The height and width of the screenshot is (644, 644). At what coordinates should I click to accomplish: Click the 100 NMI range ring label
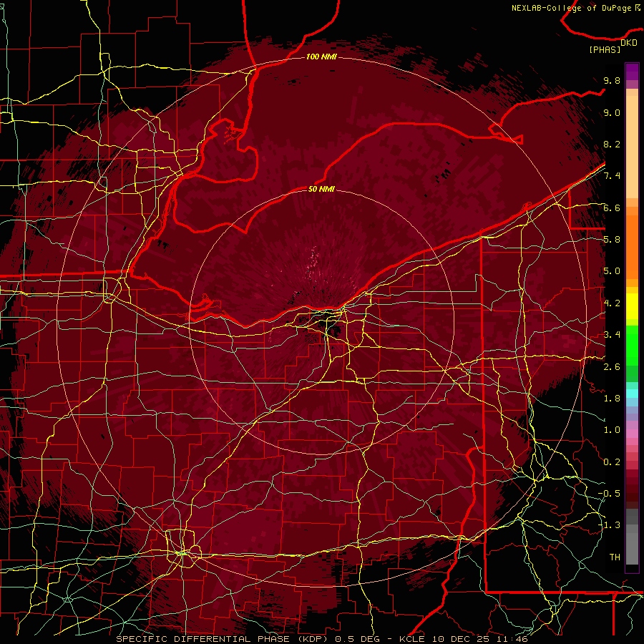[321, 57]
